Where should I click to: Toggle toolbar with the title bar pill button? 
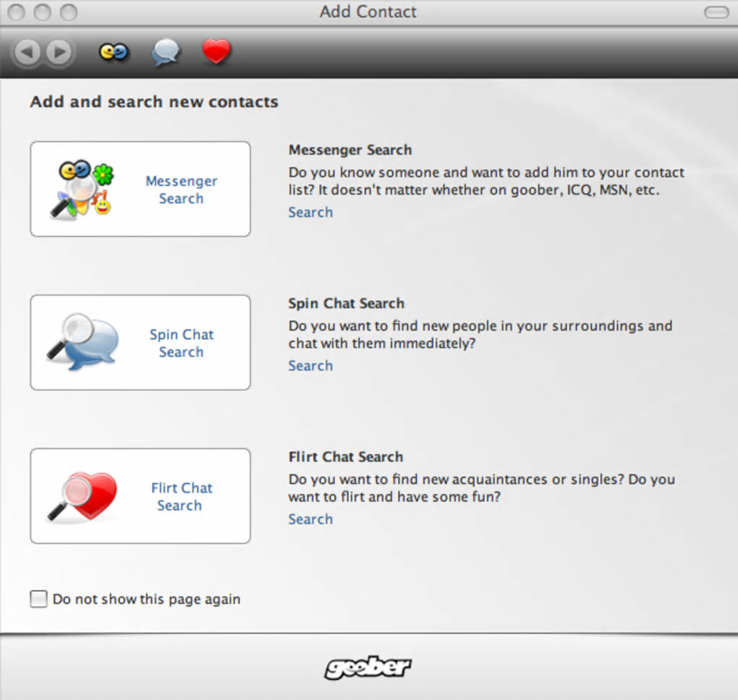click(716, 12)
